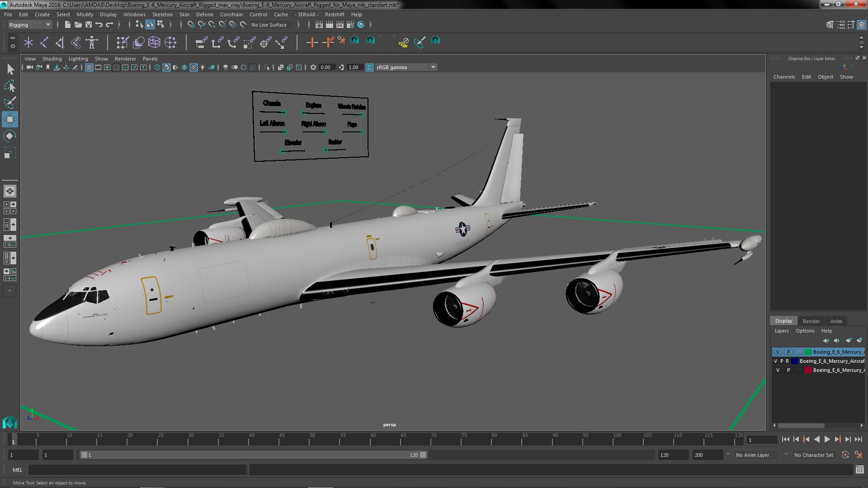Click the layer list horizontal scrollbar
Screen dimensions: 868x488
(x=801, y=425)
